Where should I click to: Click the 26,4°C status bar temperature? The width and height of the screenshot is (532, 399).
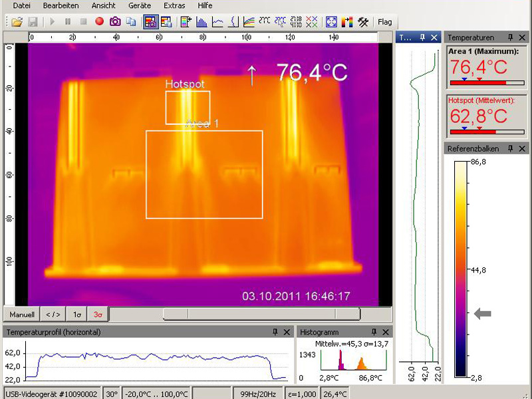[x=335, y=394]
